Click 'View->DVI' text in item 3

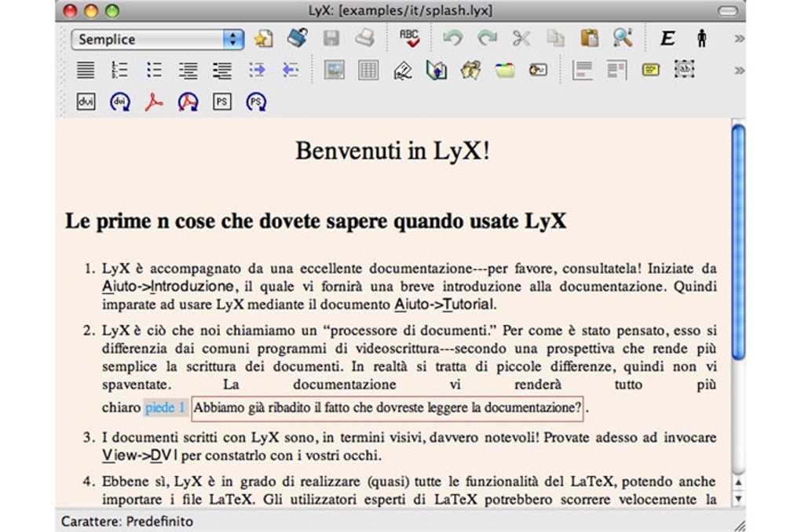coord(140,455)
